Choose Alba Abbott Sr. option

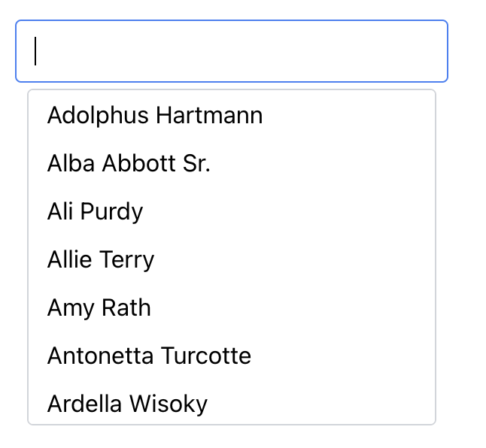[x=129, y=164]
